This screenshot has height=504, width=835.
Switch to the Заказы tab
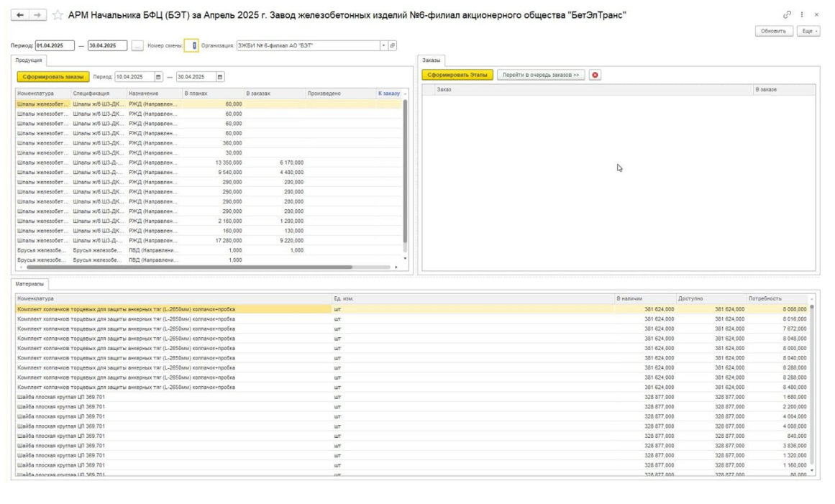[431, 60]
